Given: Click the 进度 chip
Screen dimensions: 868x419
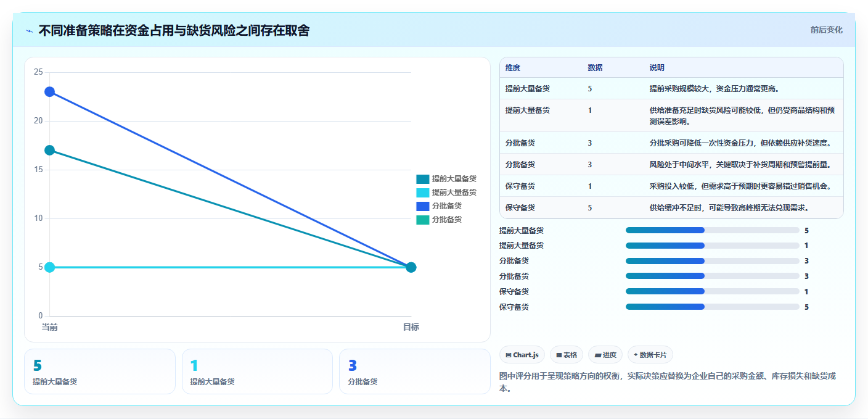Looking at the screenshot, I should coord(605,355).
